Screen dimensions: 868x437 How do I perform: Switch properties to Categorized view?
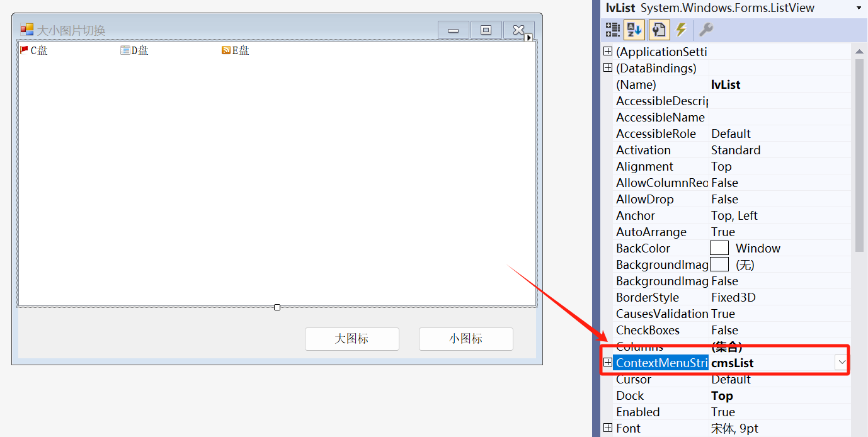pyautogui.click(x=612, y=30)
